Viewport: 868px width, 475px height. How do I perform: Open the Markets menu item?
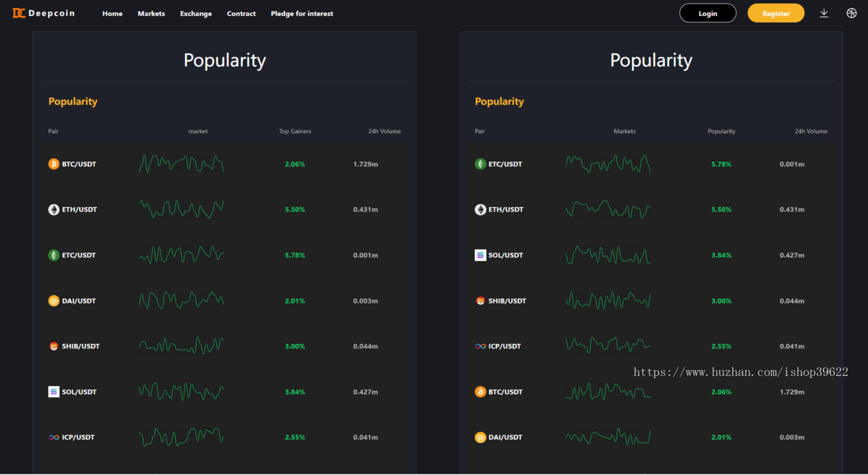pyautogui.click(x=151, y=14)
